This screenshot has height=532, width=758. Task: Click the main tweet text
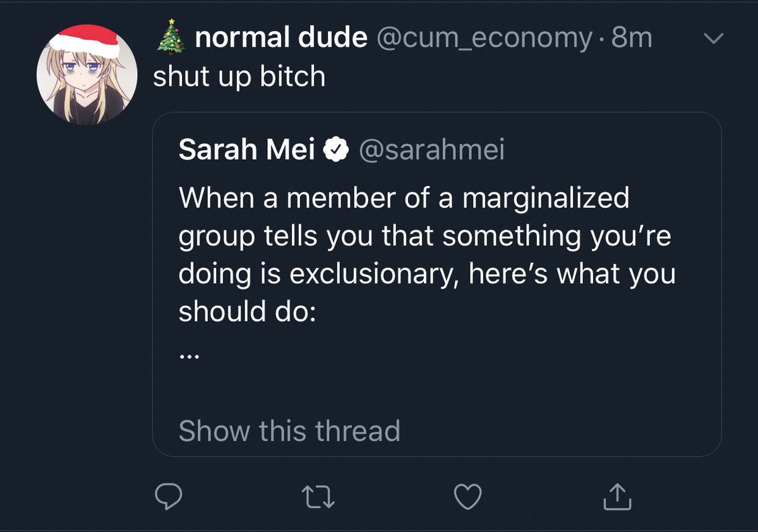pos(239,78)
